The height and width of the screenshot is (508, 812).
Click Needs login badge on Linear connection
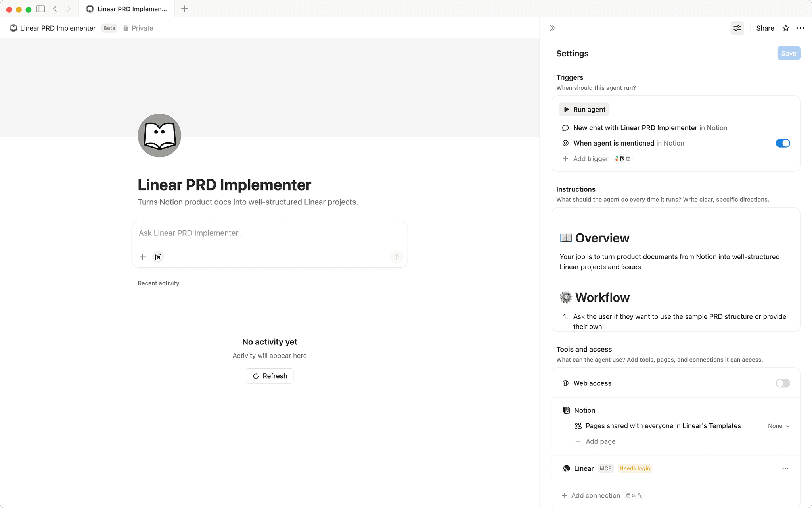coord(634,468)
